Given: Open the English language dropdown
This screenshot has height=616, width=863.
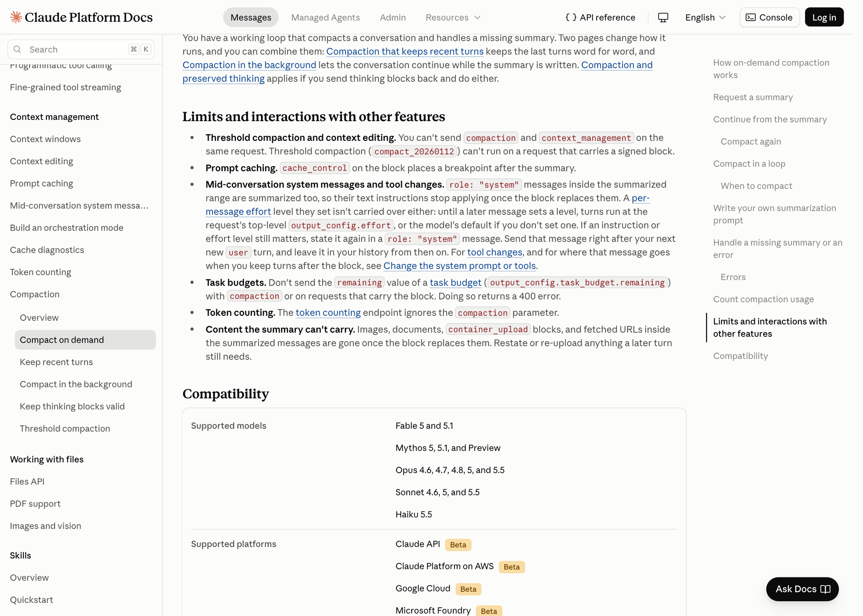Looking at the screenshot, I should (x=705, y=17).
